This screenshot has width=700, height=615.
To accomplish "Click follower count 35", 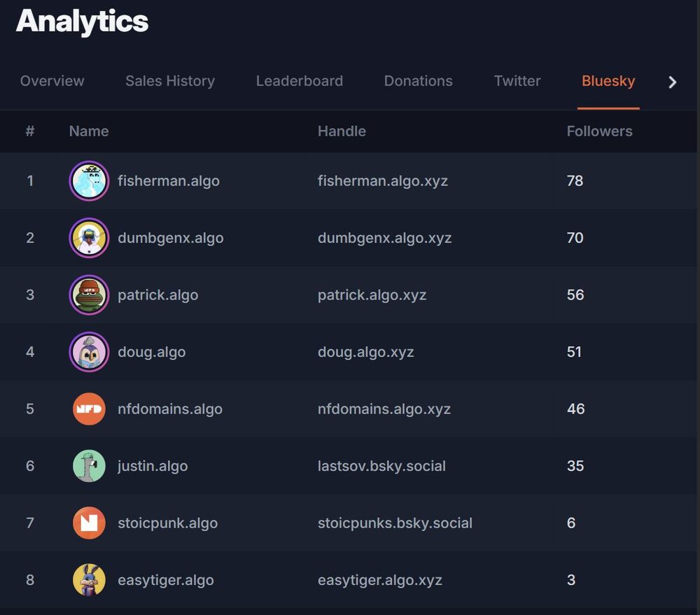I will pyautogui.click(x=575, y=466).
